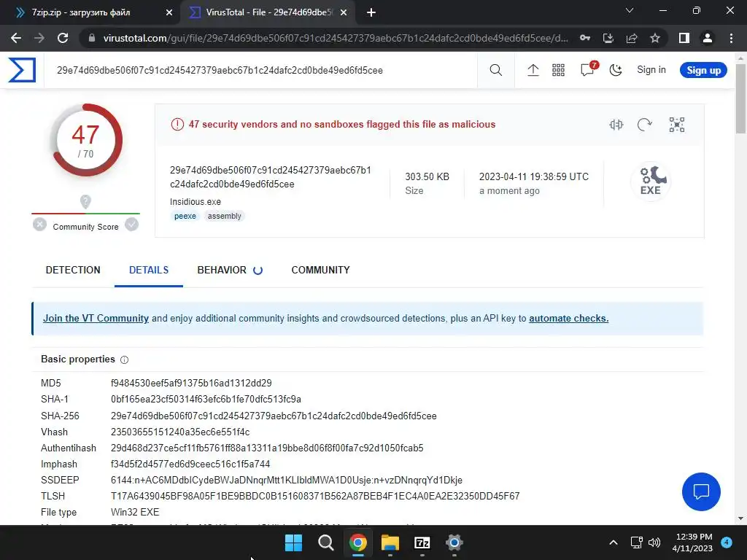Open 7-Zip from the taskbar
747x560 pixels.
[422, 542]
